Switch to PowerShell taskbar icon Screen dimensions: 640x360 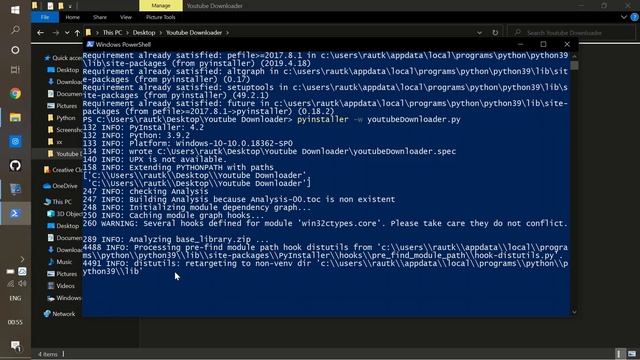pos(15,213)
